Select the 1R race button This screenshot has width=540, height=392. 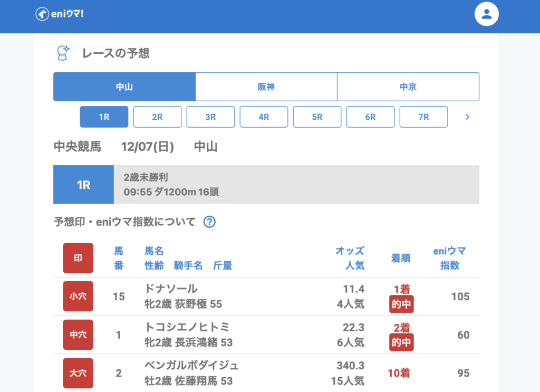click(x=104, y=117)
